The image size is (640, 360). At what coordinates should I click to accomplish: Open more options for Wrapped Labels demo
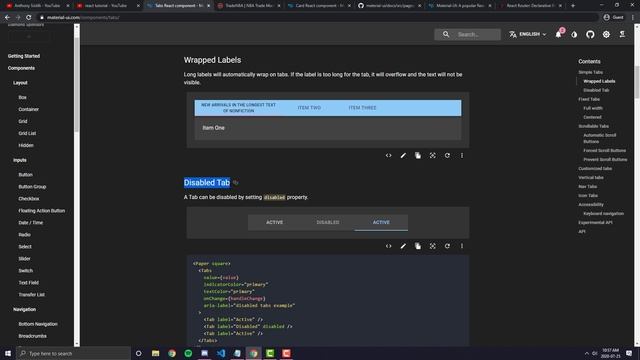coord(462,156)
